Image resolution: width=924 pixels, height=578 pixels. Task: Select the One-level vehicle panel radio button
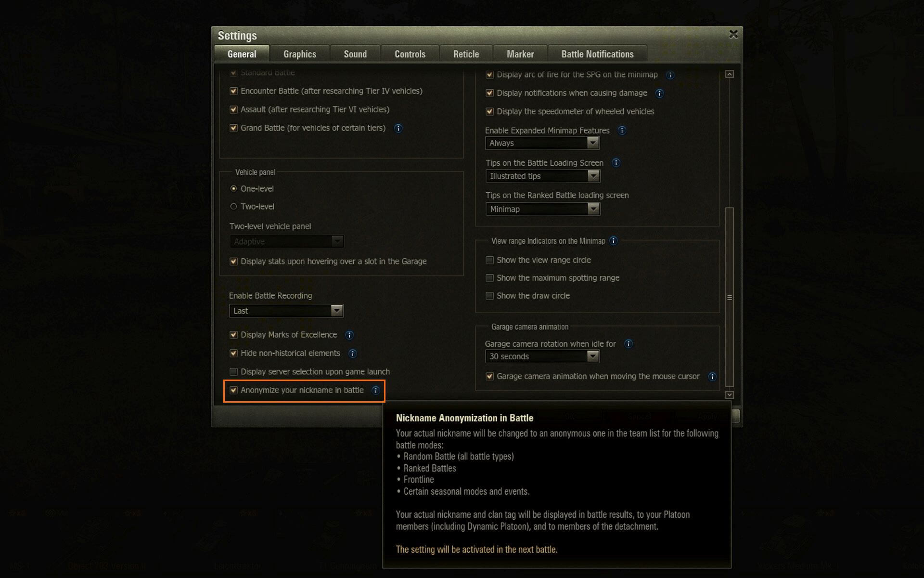click(x=233, y=188)
